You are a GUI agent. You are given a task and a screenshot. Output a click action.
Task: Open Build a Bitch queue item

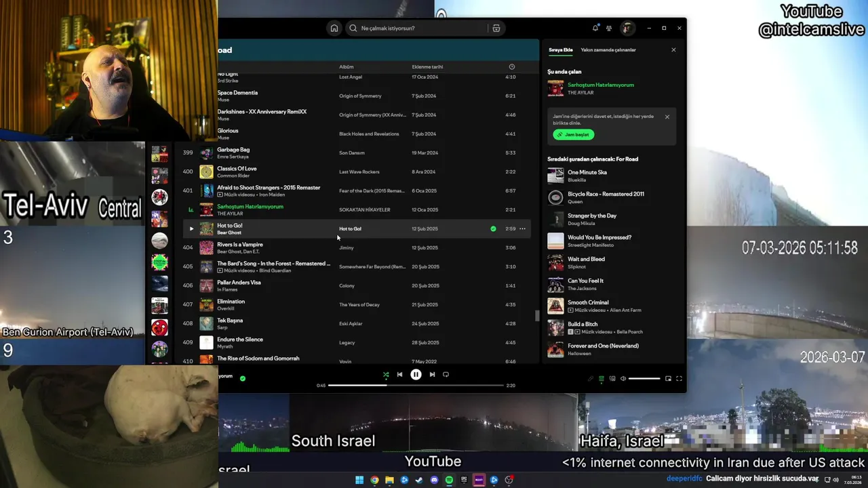(612, 327)
